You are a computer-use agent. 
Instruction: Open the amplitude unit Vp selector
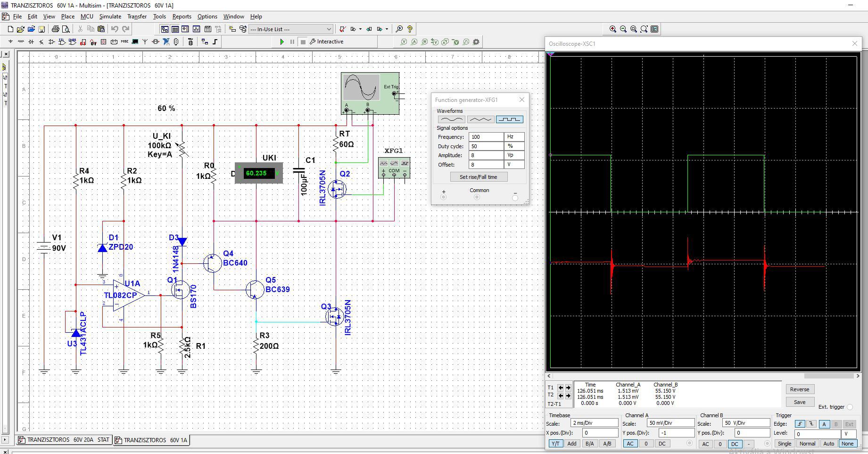click(514, 155)
